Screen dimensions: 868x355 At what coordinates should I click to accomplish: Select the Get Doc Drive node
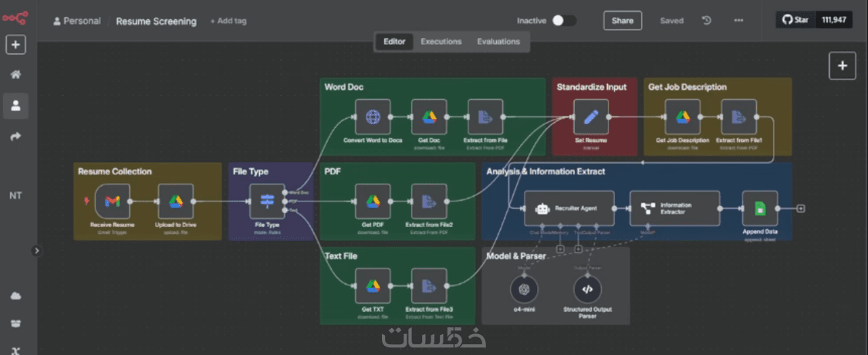coord(429,117)
